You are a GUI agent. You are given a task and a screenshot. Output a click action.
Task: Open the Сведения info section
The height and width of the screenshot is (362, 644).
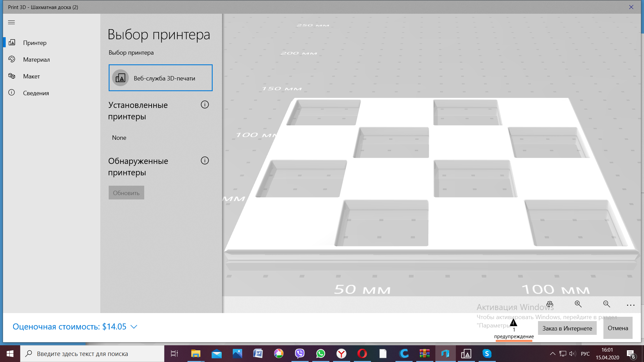pyautogui.click(x=36, y=93)
